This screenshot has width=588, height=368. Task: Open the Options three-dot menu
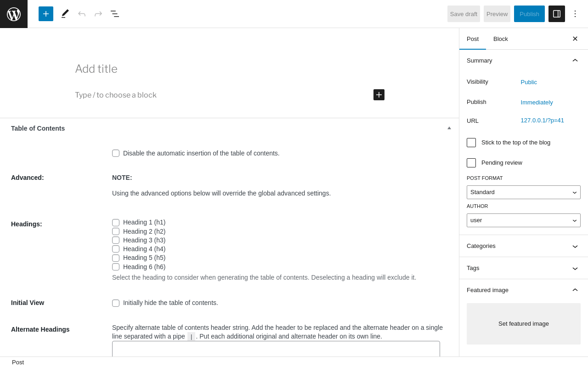tap(575, 14)
